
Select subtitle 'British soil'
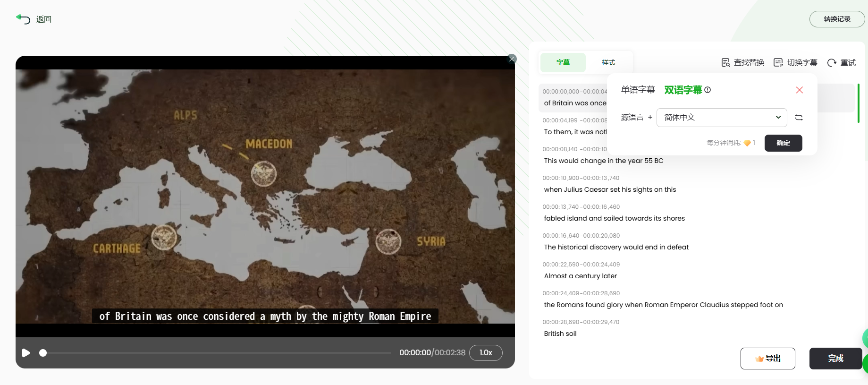coord(560,334)
